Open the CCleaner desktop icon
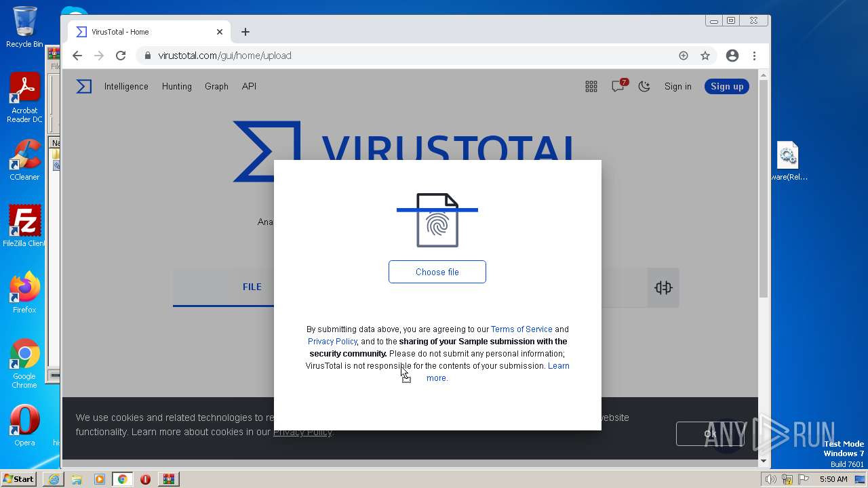The height and width of the screenshot is (488, 868). coord(24,160)
